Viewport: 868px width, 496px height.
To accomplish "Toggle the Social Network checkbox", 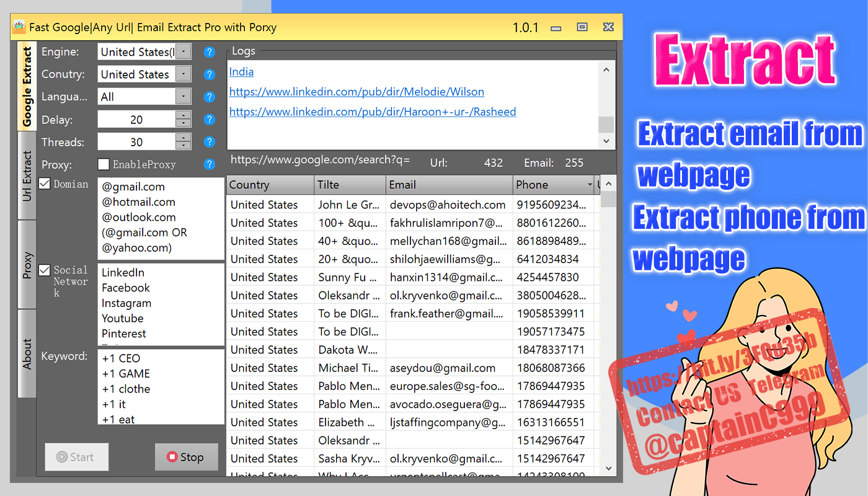I will tap(43, 270).
